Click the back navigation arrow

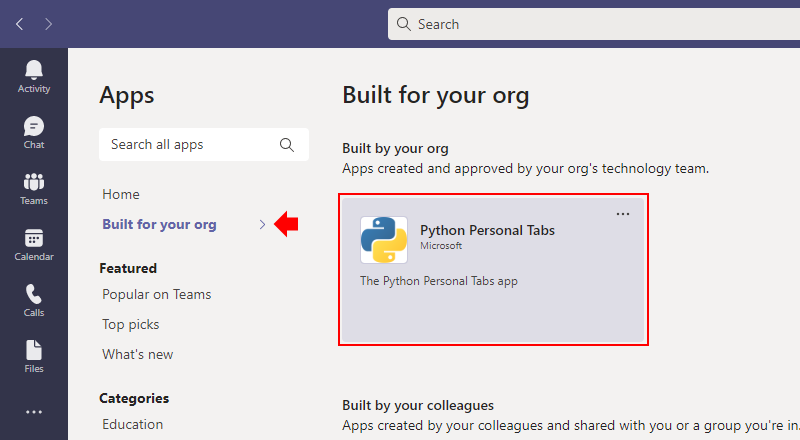point(19,24)
